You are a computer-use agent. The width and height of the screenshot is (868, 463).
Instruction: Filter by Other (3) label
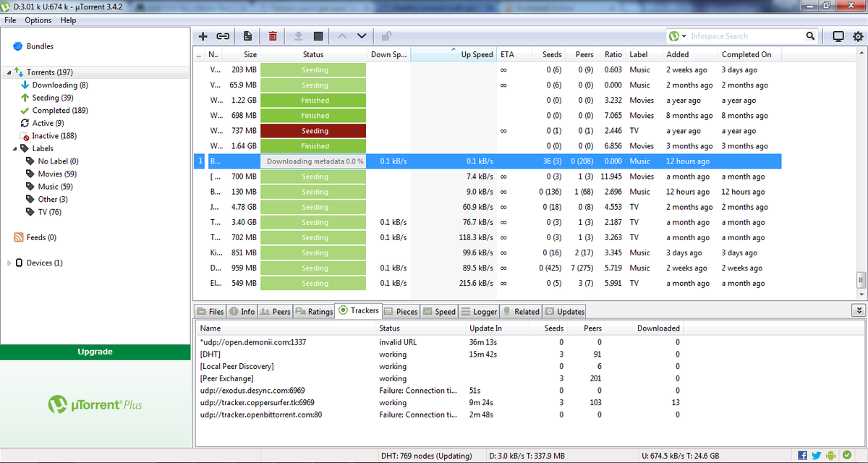[53, 199]
